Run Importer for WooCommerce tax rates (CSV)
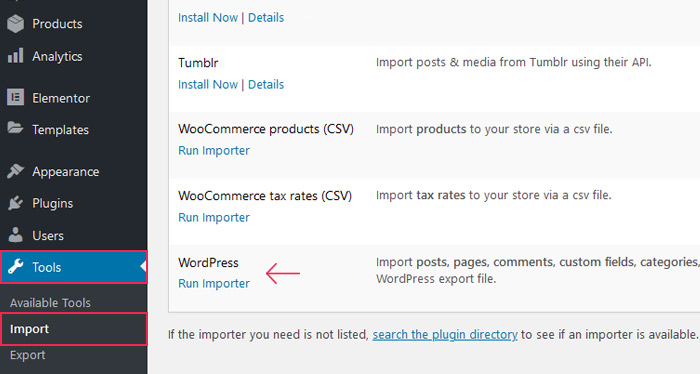This screenshot has height=374, width=700. (214, 217)
